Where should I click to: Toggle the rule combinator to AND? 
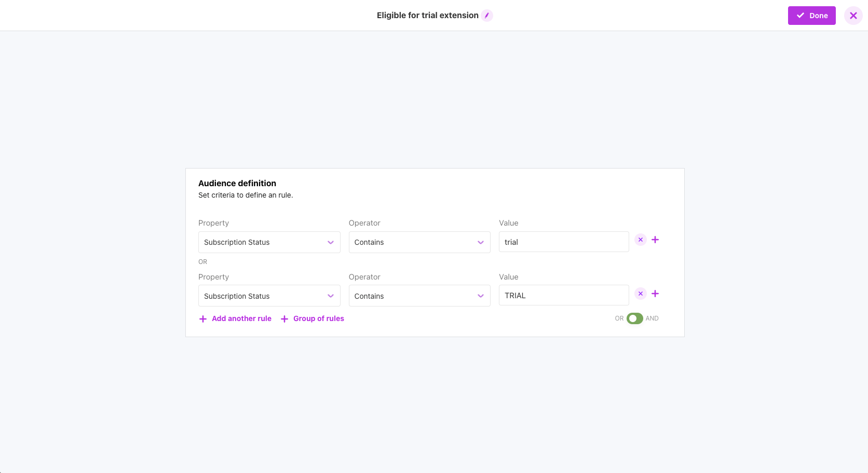tap(634, 318)
